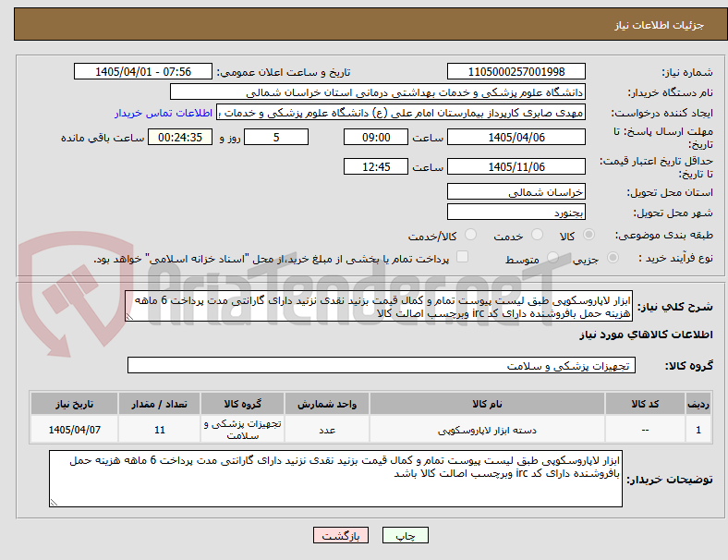The height and width of the screenshot is (560, 728).
Task: Click the price validity date 1405/11/06
Action: click(516, 166)
